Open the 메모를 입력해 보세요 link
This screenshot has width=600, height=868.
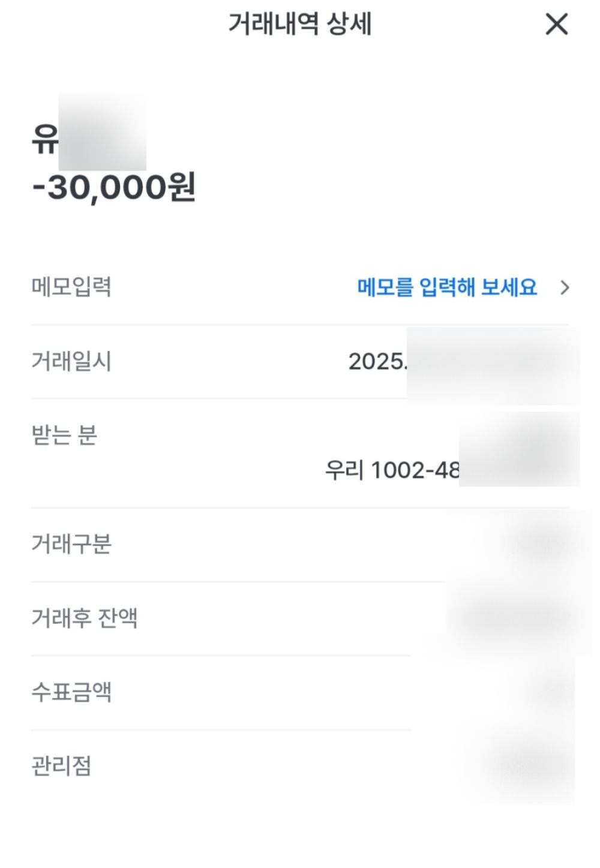tap(447, 287)
